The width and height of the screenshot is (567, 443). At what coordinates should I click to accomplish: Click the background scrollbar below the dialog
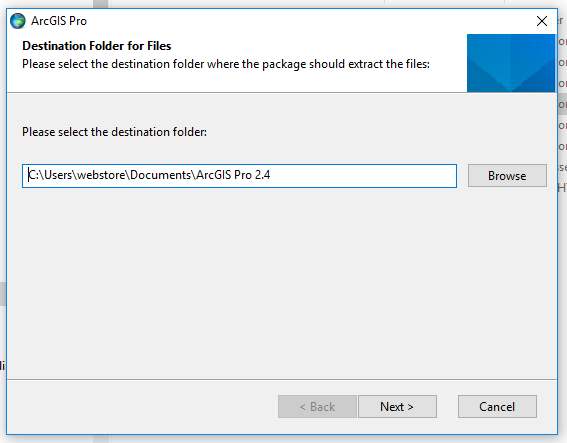tap(101, 439)
